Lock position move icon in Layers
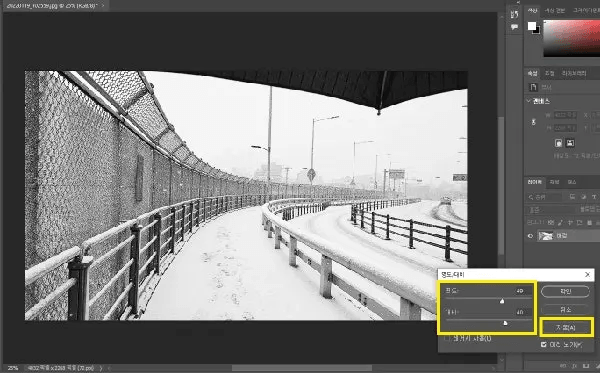 click(x=570, y=222)
